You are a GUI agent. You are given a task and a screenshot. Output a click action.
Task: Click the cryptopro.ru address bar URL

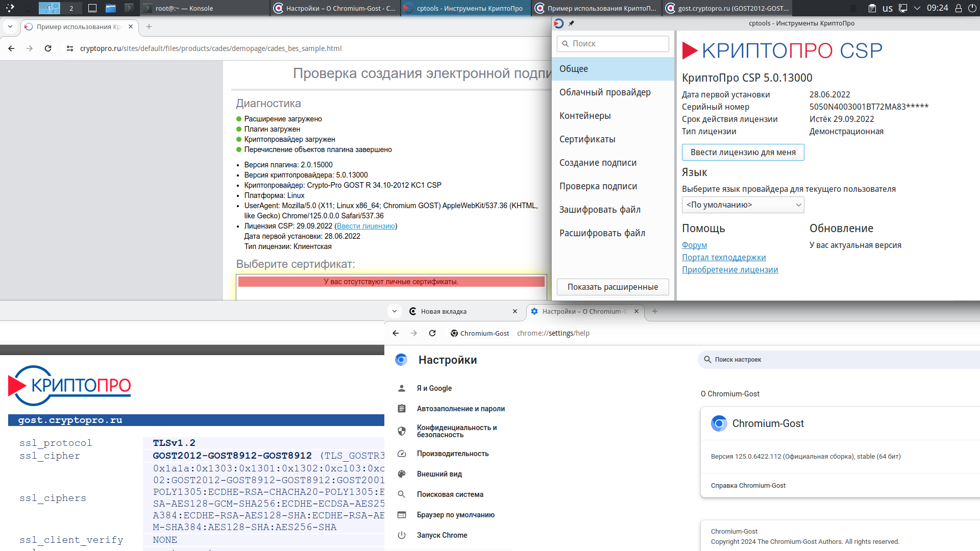coord(211,48)
